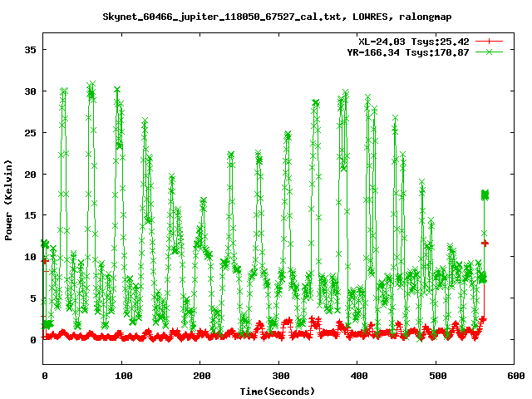Click the x-axis tick label 500

(x=438, y=376)
